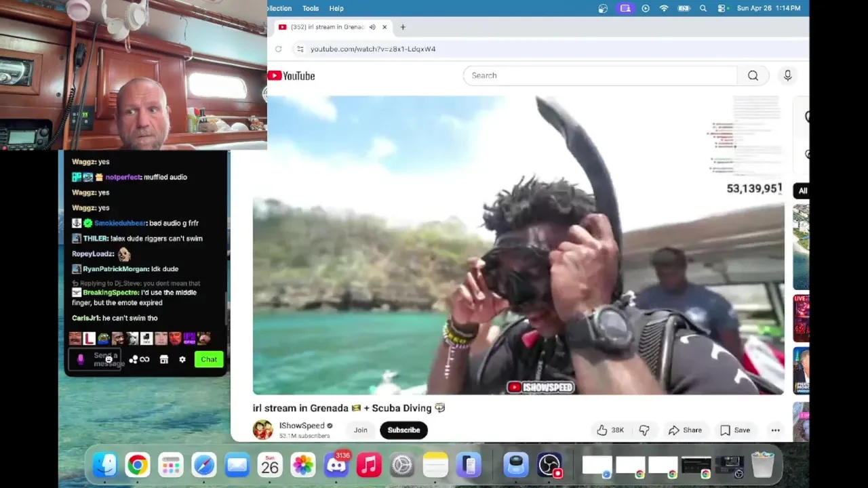Open chat settings gear icon
This screenshot has width=868, height=488.
[x=182, y=359]
